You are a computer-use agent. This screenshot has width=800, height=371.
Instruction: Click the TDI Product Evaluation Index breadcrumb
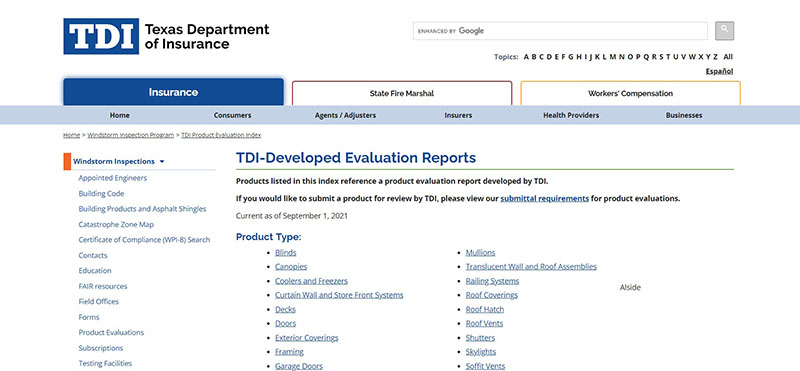pyautogui.click(x=221, y=135)
